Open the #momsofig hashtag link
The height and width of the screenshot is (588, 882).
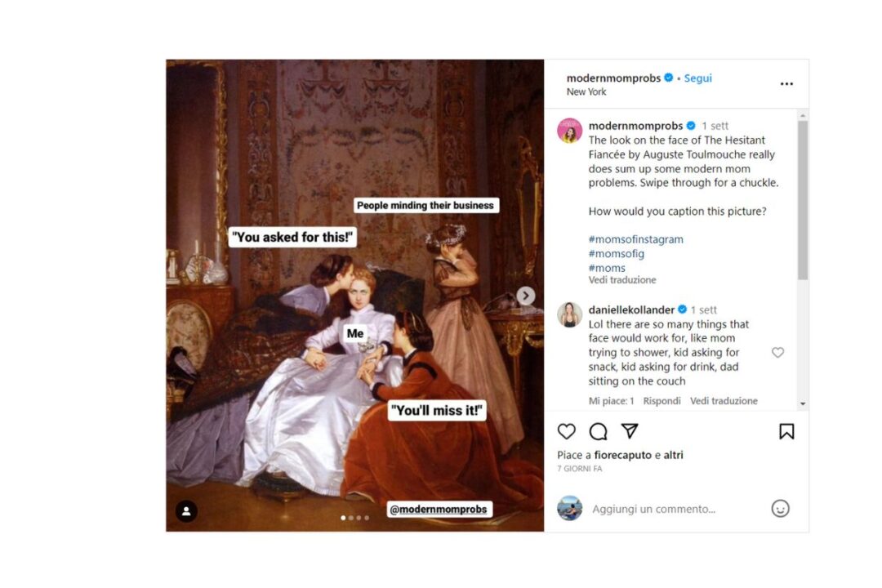pyautogui.click(x=616, y=253)
